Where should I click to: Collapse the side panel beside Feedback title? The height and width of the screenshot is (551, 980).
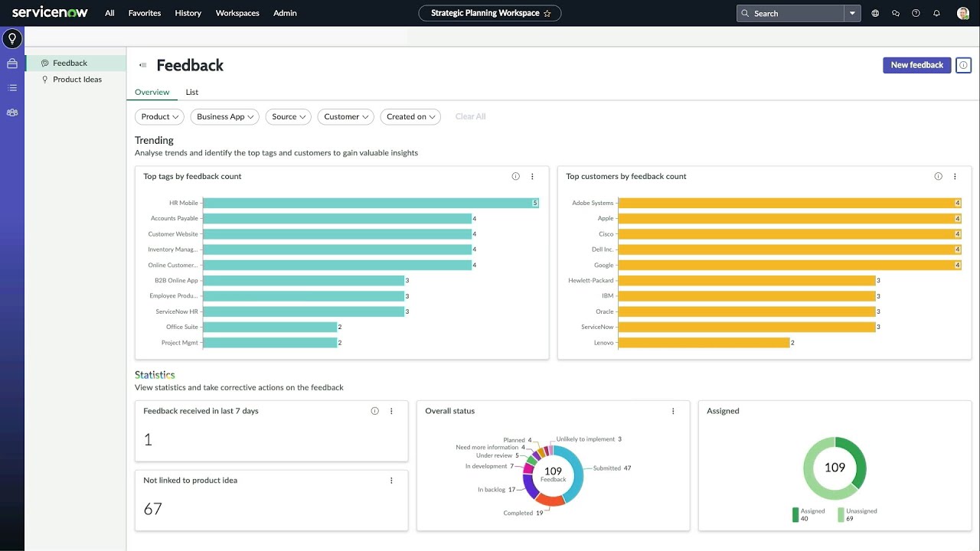142,65
